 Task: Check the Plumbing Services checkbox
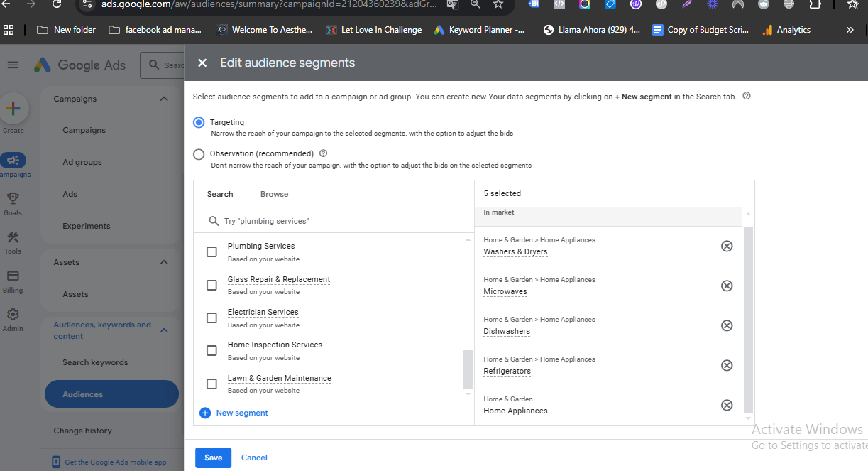[211, 251]
